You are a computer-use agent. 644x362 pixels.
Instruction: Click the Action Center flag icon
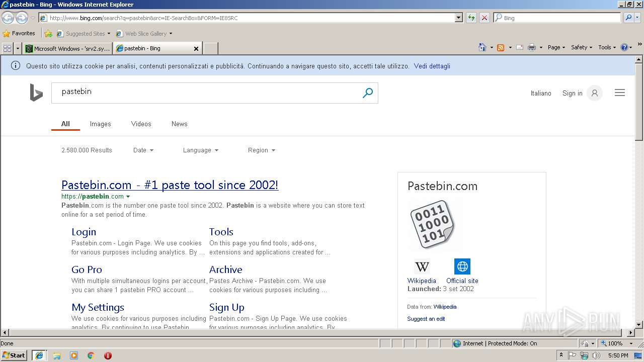[x=572, y=355]
